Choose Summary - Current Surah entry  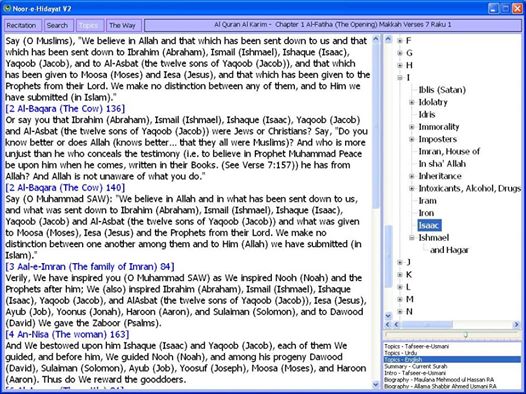click(452, 366)
